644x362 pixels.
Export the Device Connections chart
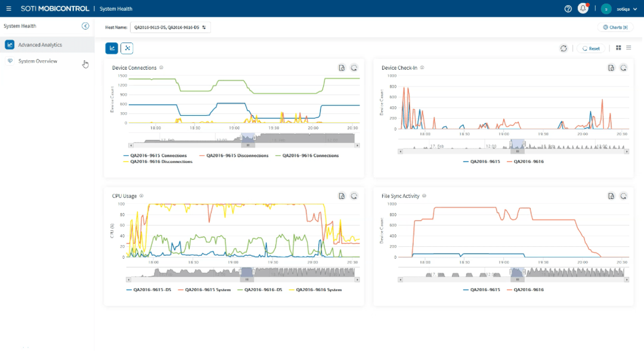pos(342,68)
